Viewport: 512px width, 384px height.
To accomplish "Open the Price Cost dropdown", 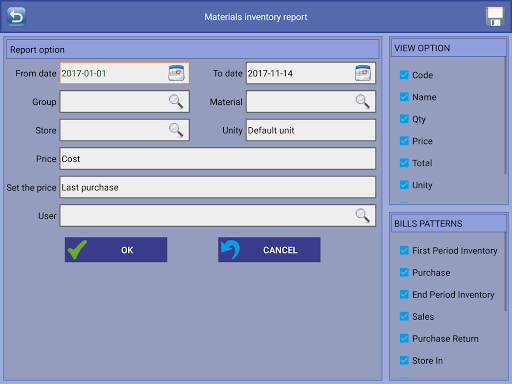I will [x=218, y=159].
